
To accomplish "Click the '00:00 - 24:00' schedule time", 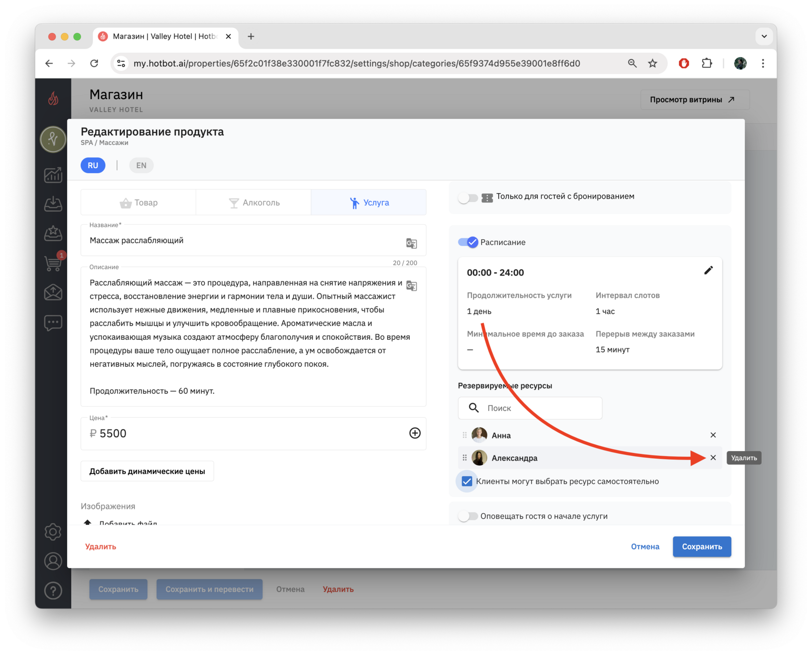I will coord(495,273).
